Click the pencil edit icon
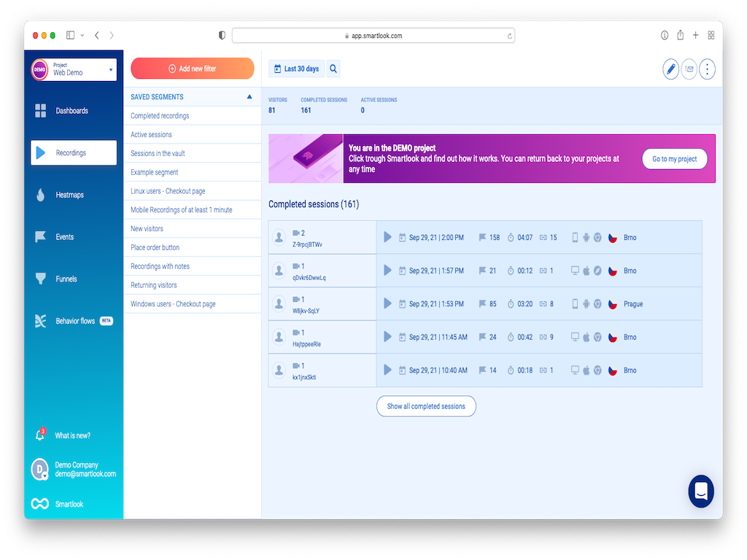Screen dimensions: 747x560 pos(670,69)
